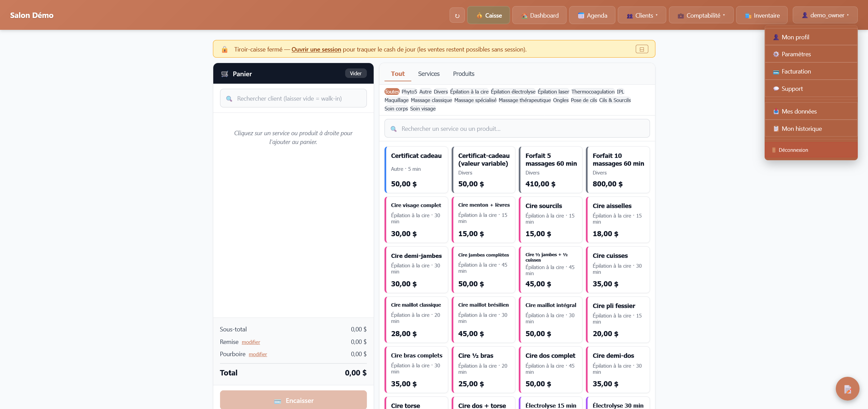
Task: Add Cire aisselles to cart
Action: point(618,220)
